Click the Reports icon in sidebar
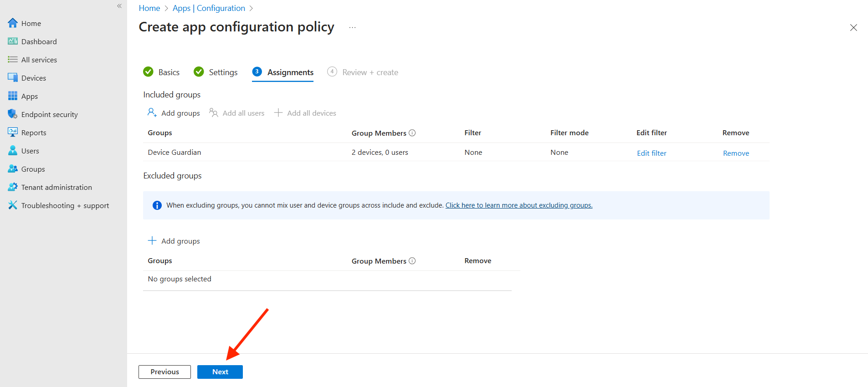Viewport: 868px width, 387px height. 13,132
